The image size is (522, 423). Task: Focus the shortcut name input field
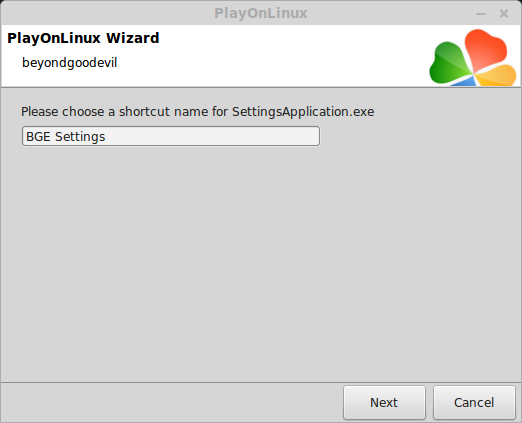171,136
